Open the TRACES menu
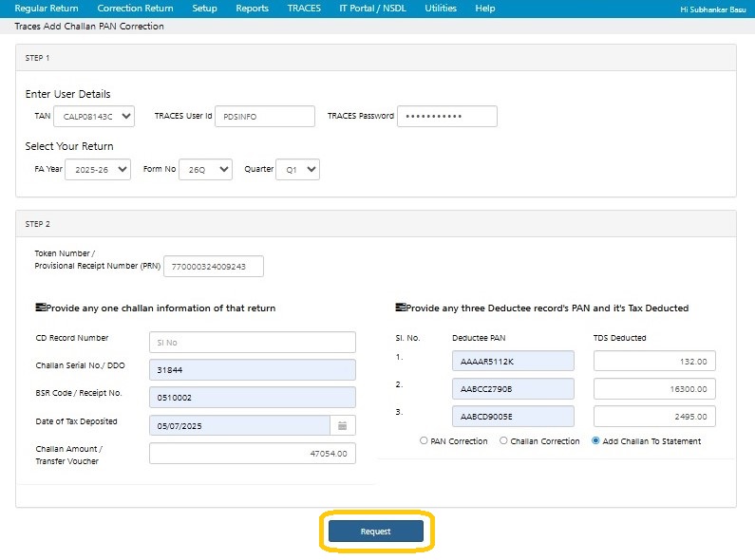Screen dimensions: 755x560 click(304, 9)
